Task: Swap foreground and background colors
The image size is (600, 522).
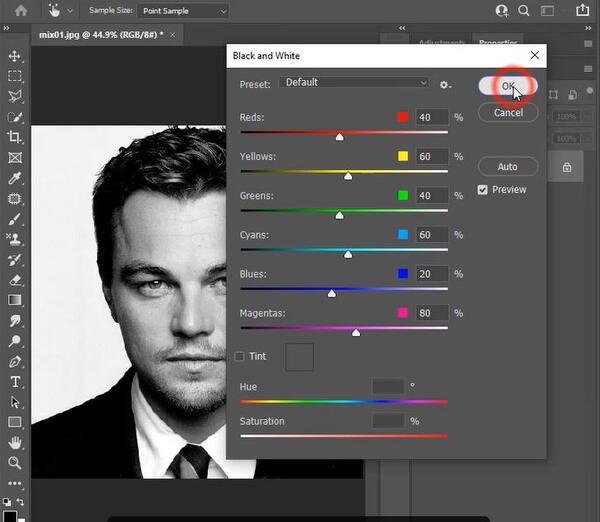Action: [20, 502]
